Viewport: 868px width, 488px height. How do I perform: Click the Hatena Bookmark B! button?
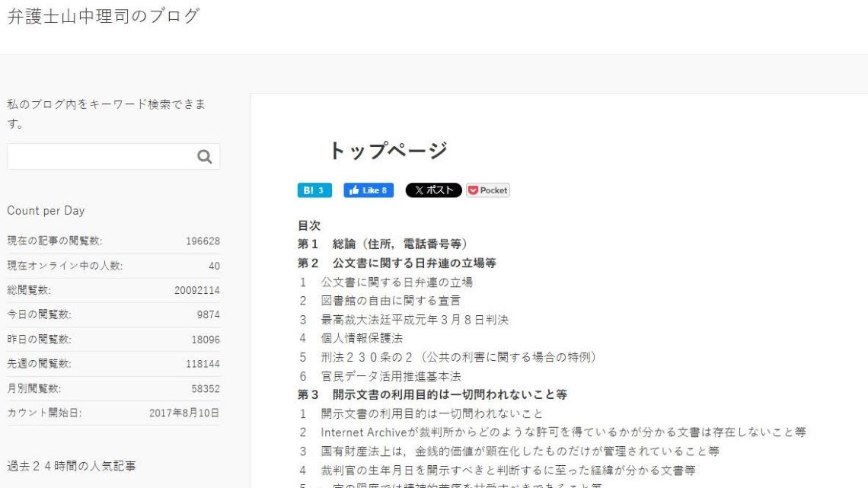tap(314, 190)
